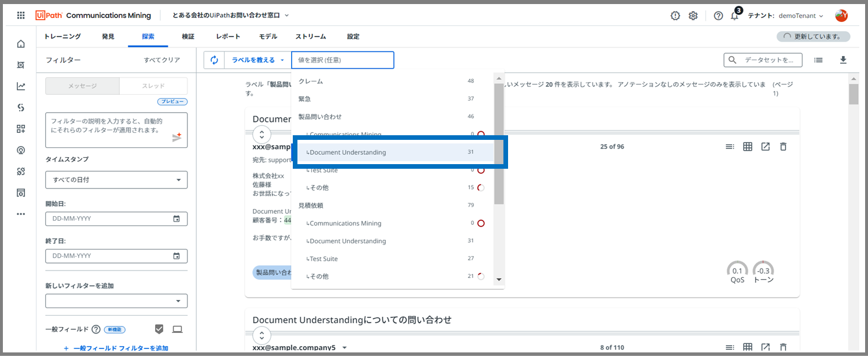Image resolution: width=868 pixels, height=356 pixels.
Task: Click the help icon next to 一般フィールド
Action: tap(96, 329)
